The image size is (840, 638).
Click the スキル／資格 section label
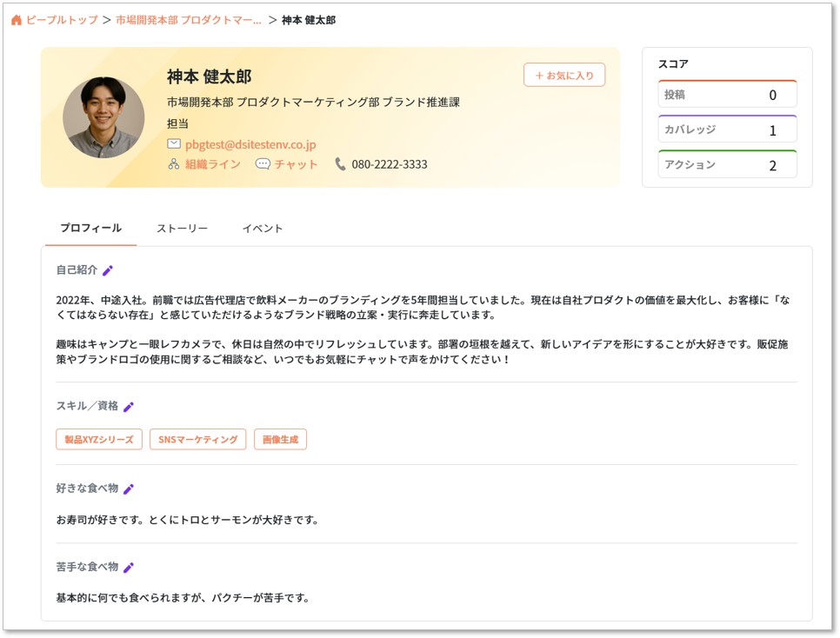point(87,406)
